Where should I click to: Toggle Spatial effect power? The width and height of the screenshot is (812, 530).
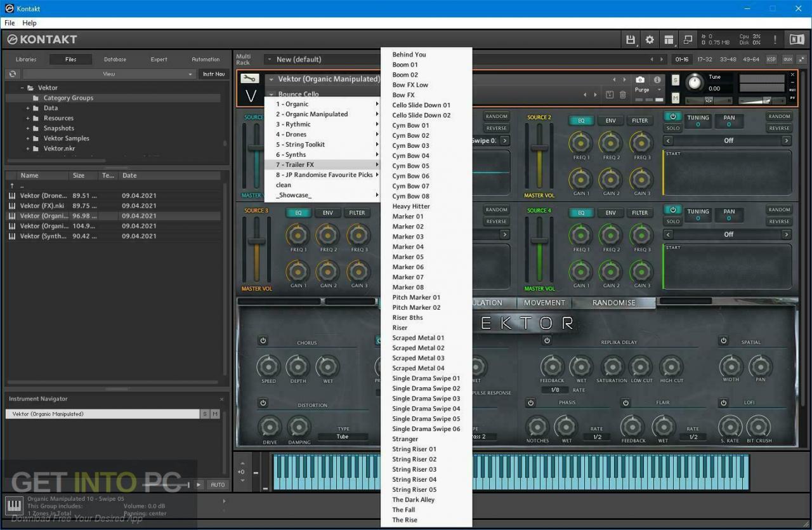[x=723, y=341]
